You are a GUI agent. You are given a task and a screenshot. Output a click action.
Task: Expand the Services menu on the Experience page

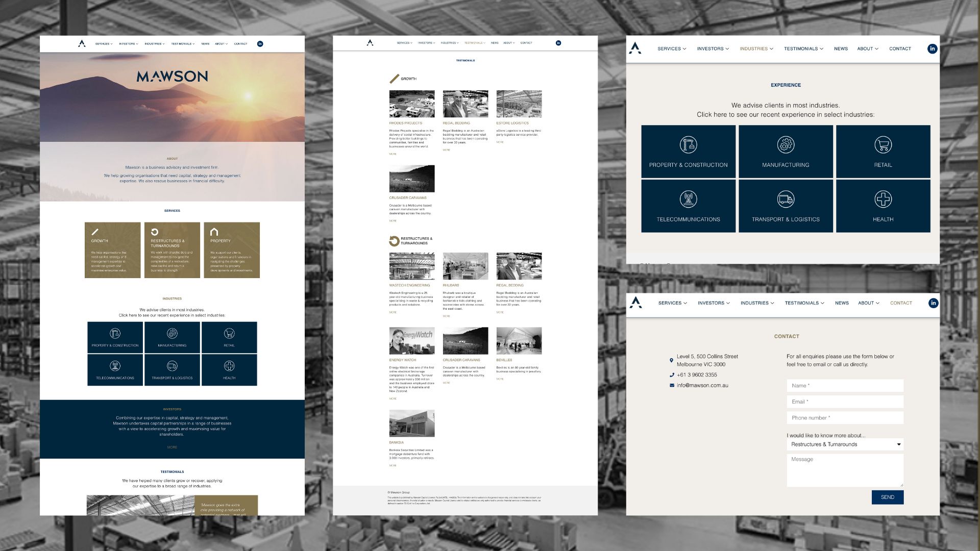click(672, 49)
